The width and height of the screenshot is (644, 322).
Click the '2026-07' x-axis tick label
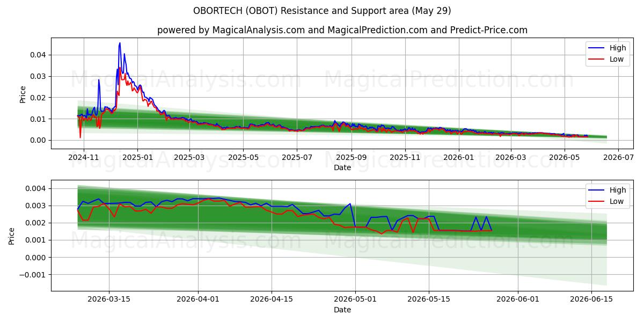point(618,158)
